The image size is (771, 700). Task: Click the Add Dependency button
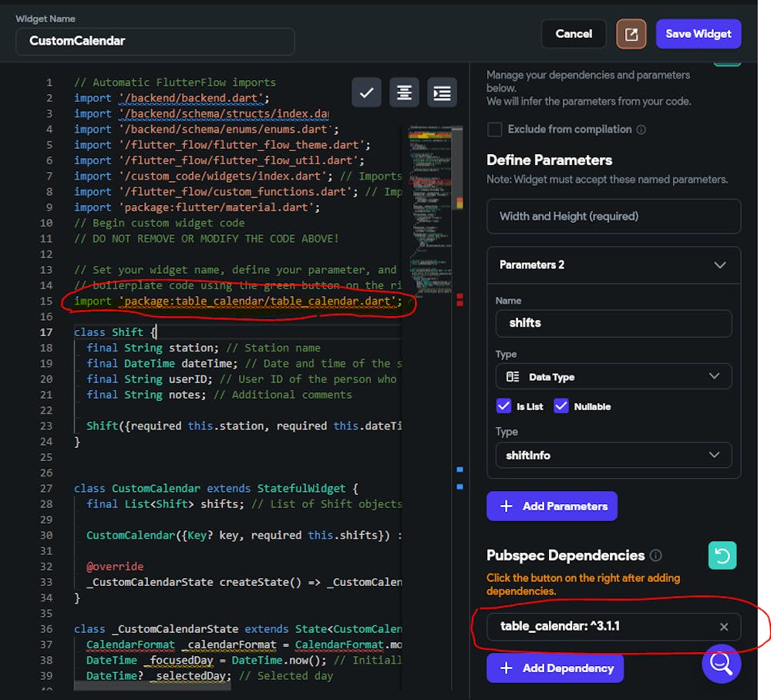click(x=555, y=668)
